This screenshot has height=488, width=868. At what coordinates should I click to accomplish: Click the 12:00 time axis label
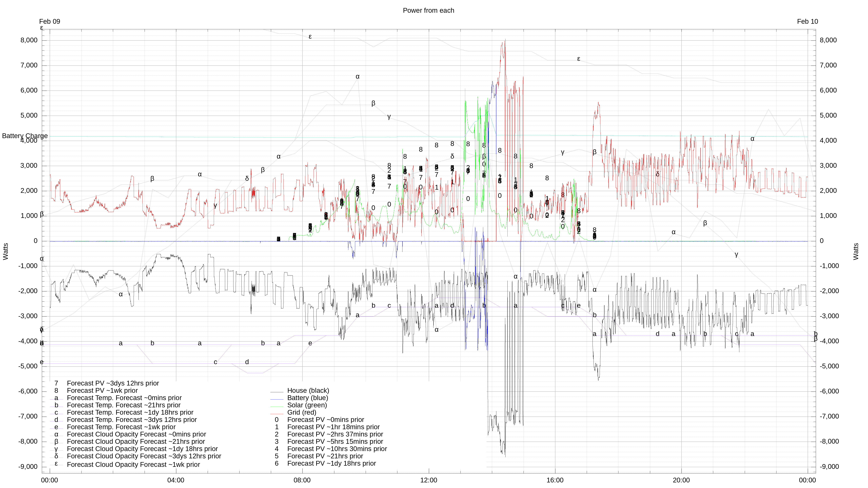[428, 480]
